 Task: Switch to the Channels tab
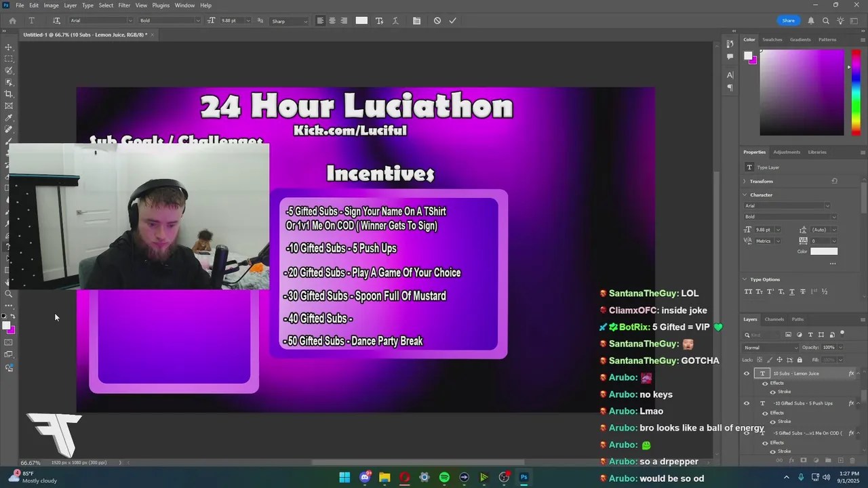click(774, 319)
